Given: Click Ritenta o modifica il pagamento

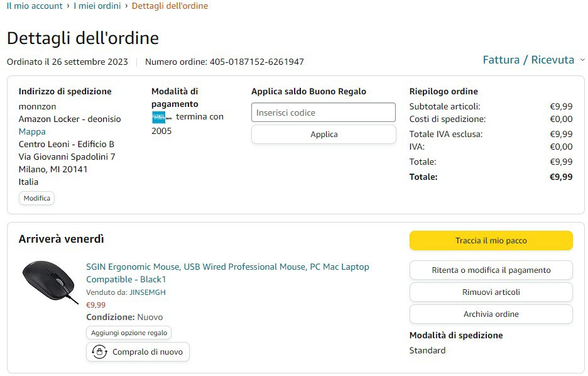Looking at the screenshot, I should point(491,270).
